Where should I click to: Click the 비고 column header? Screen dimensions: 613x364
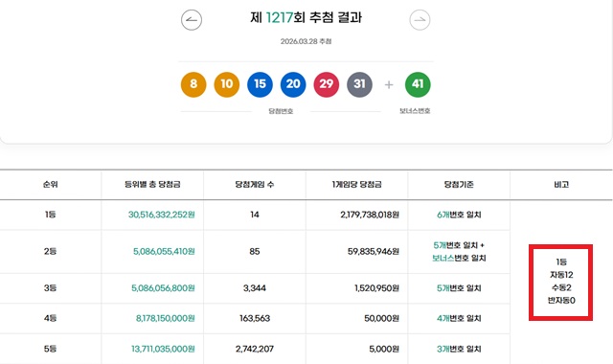[561, 185]
